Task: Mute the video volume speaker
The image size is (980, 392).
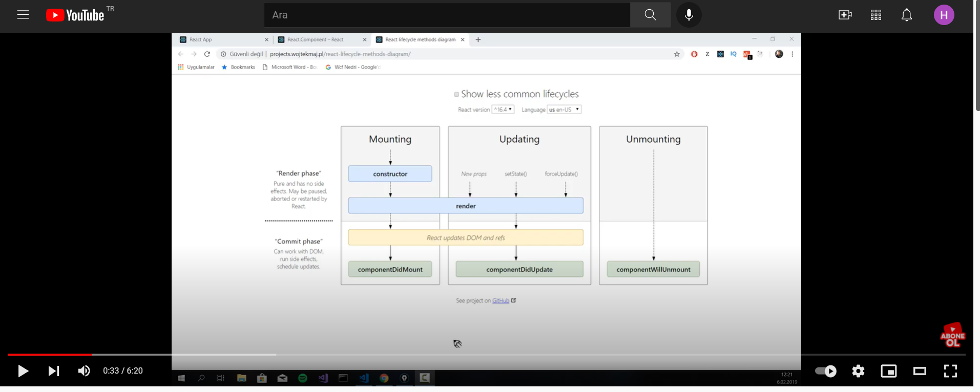Action: pyautogui.click(x=84, y=371)
